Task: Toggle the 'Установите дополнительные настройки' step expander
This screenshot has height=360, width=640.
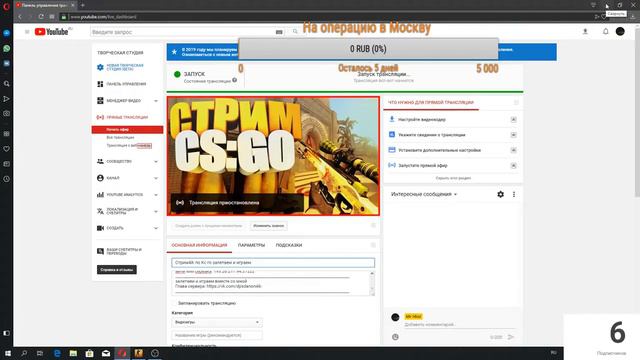Action: [513, 150]
